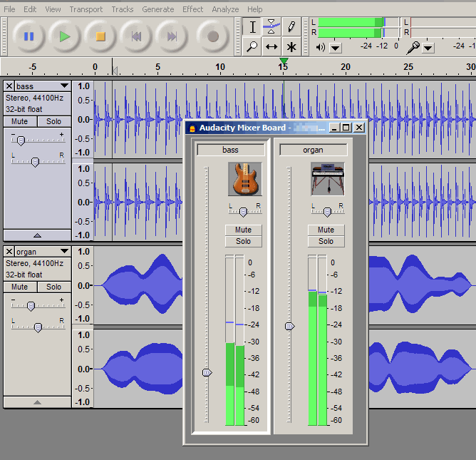The height and width of the screenshot is (460, 476).
Task: Click the organ name button in Mixer Board
Action: coord(313,150)
